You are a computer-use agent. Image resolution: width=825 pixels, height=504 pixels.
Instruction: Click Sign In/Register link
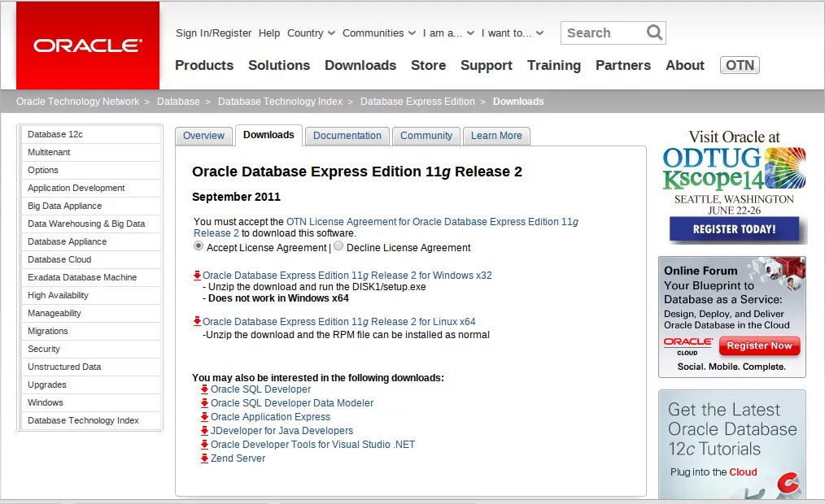(x=214, y=33)
